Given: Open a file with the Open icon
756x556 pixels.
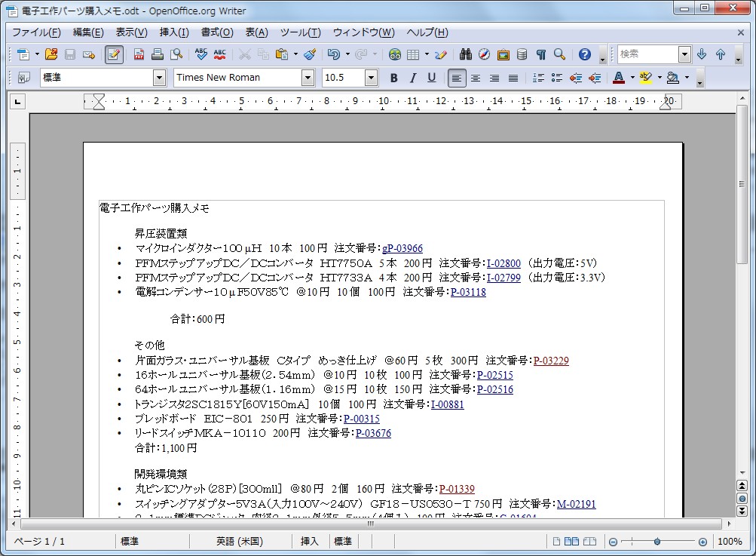Looking at the screenshot, I should click(51, 54).
